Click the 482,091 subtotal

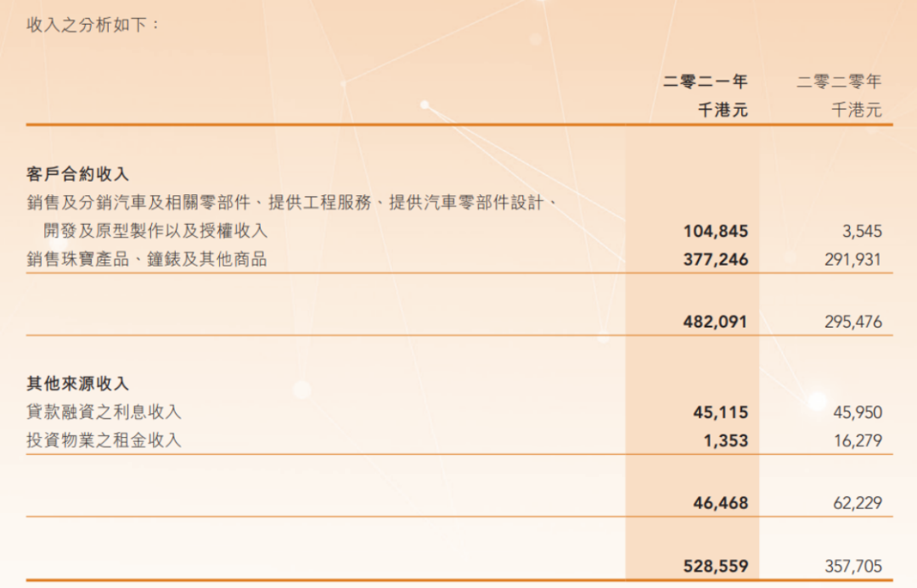click(716, 322)
